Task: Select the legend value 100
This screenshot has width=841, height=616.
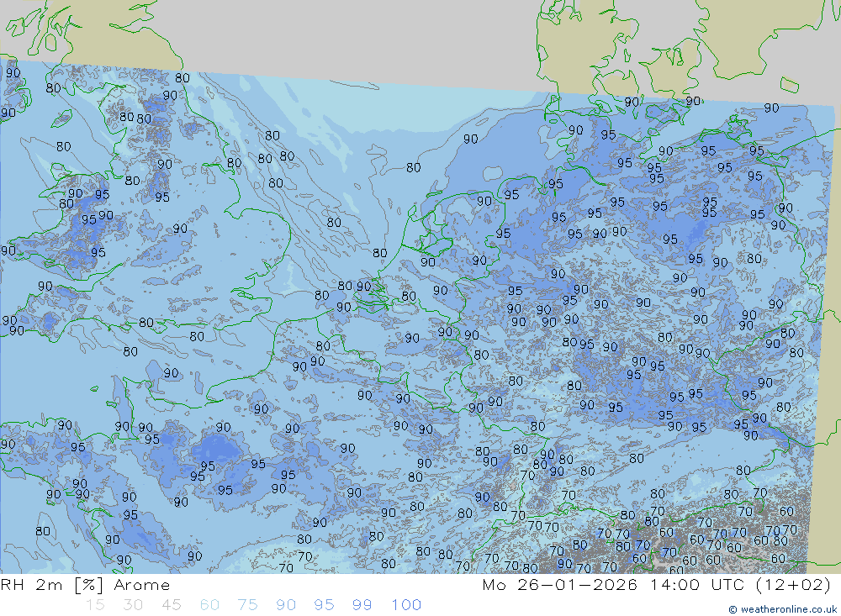Action: click(406, 605)
